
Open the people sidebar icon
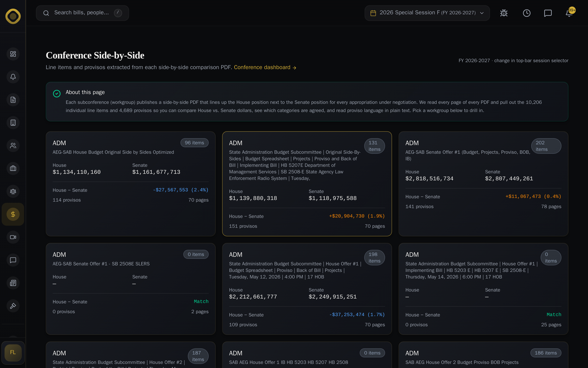pos(13,146)
